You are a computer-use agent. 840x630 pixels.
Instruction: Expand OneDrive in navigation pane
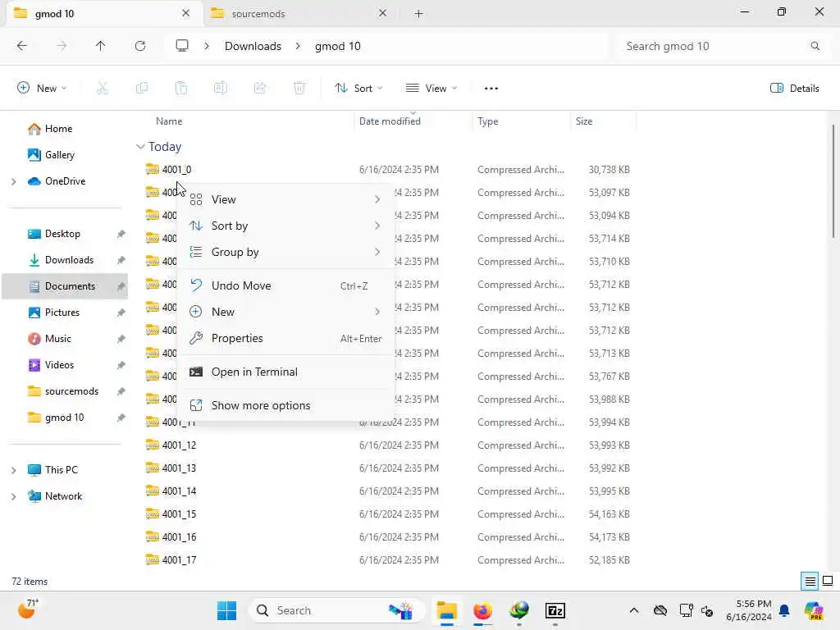(13, 181)
